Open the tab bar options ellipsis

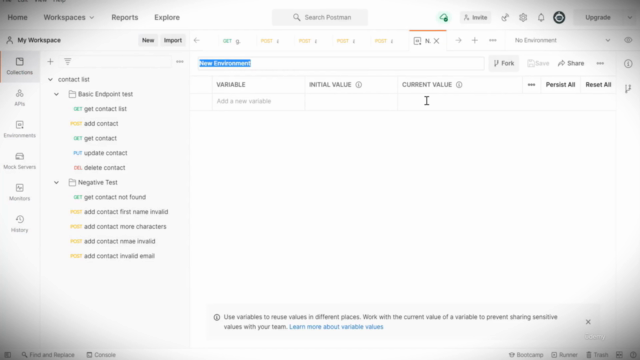(x=493, y=40)
